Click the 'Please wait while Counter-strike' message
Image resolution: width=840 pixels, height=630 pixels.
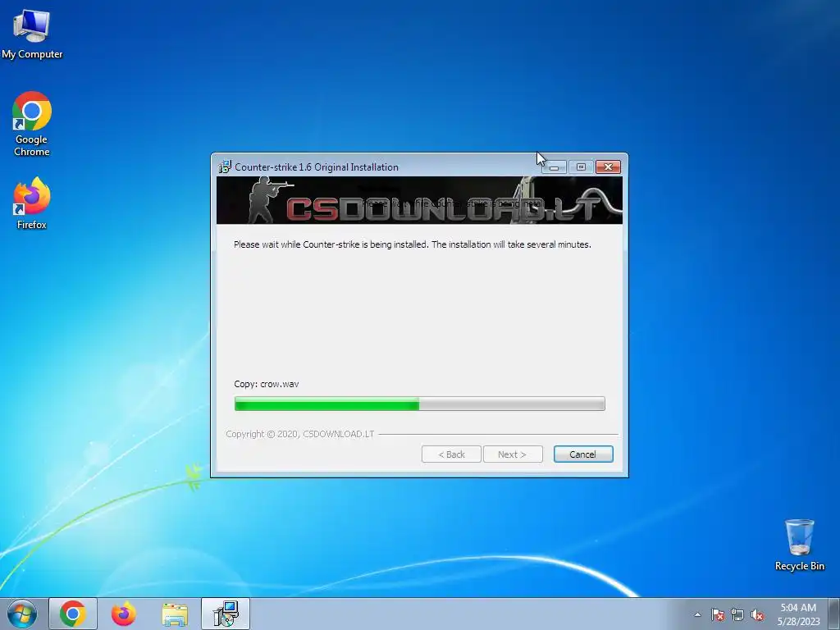click(x=413, y=244)
